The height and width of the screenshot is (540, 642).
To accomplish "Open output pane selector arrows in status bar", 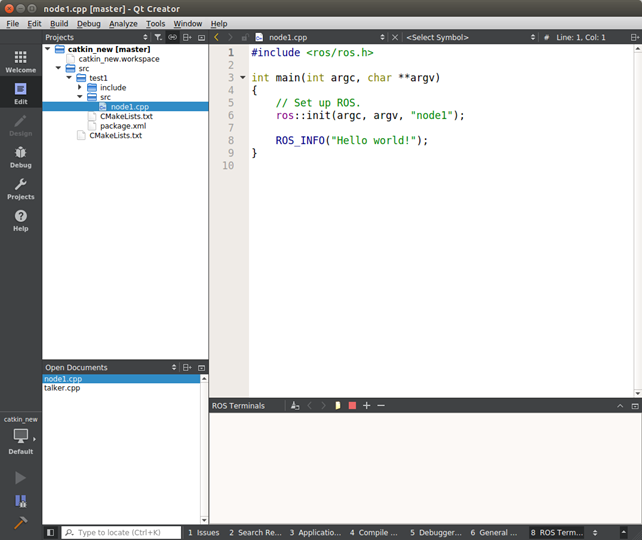I will (595, 532).
